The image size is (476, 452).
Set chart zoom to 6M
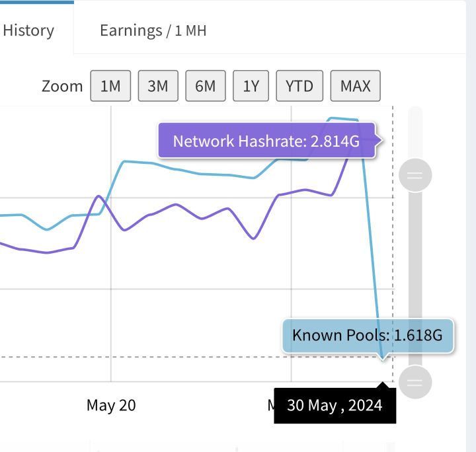(x=206, y=86)
